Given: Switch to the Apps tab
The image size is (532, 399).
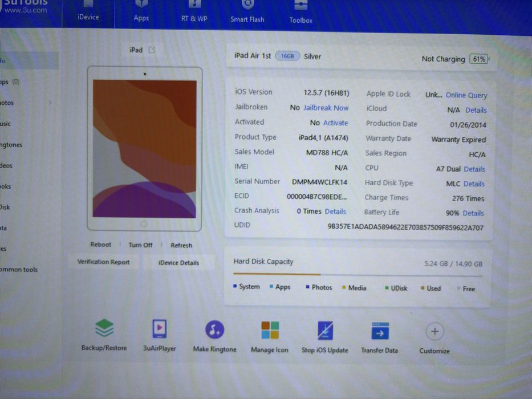Looking at the screenshot, I should [x=141, y=12].
